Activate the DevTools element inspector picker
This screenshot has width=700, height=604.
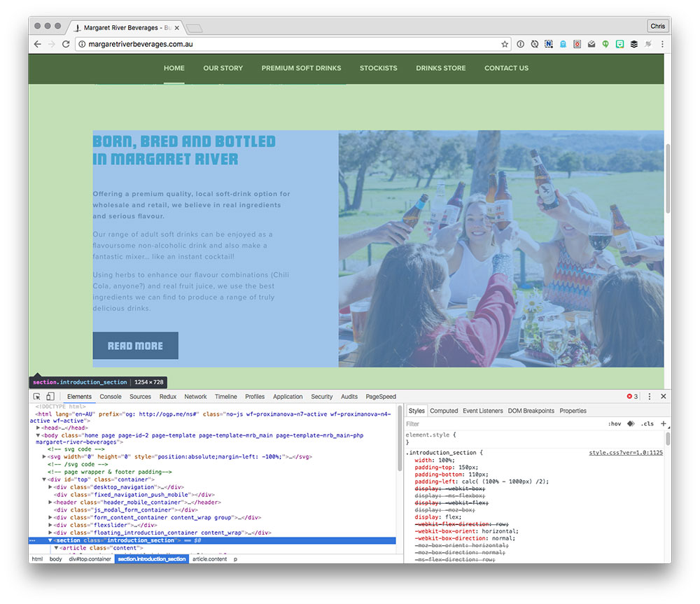coord(36,396)
